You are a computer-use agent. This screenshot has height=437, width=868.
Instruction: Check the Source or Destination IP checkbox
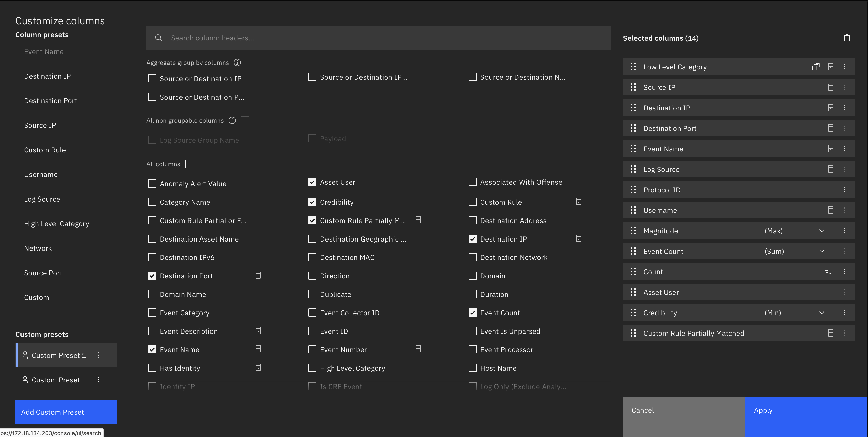tap(152, 78)
